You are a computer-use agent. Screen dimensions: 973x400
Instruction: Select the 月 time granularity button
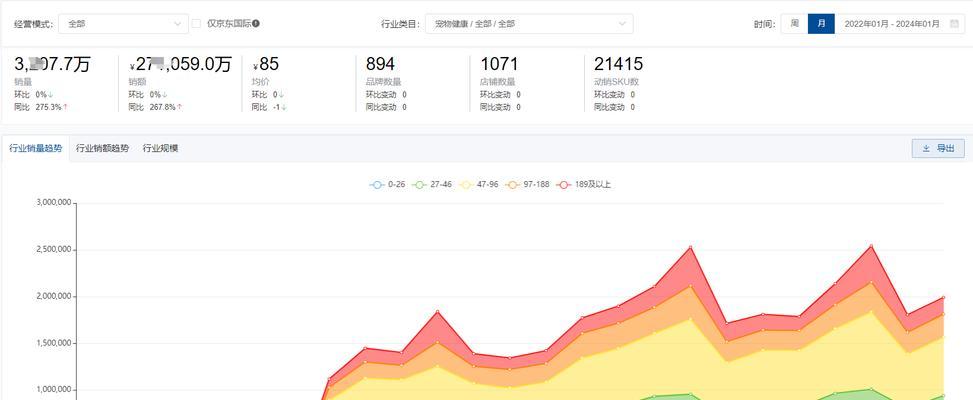[821, 24]
